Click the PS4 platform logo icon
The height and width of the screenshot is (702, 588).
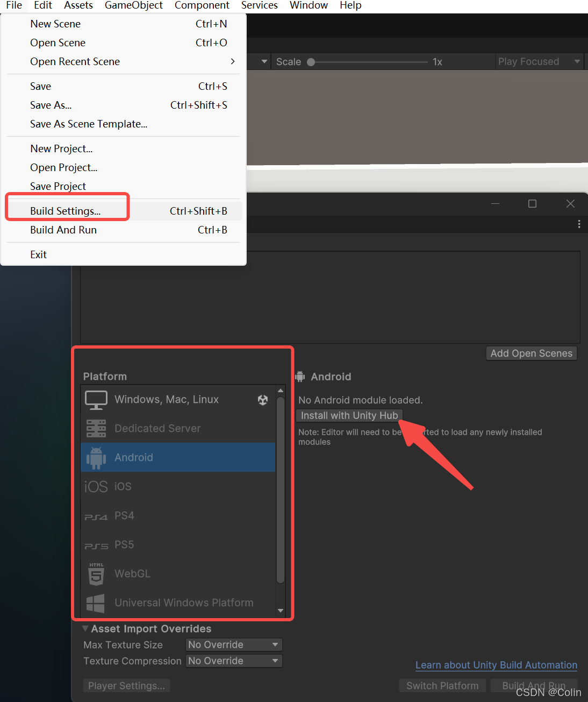pyautogui.click(x=96, y=517)
